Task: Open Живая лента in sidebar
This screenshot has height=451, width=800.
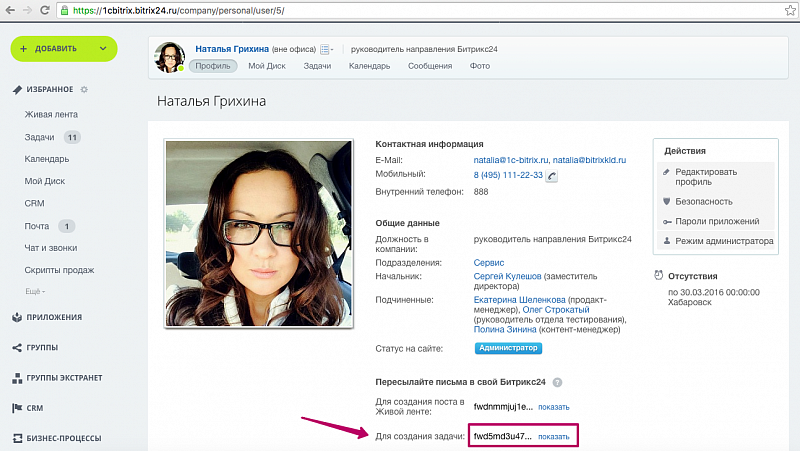Action: pos(51,114)
